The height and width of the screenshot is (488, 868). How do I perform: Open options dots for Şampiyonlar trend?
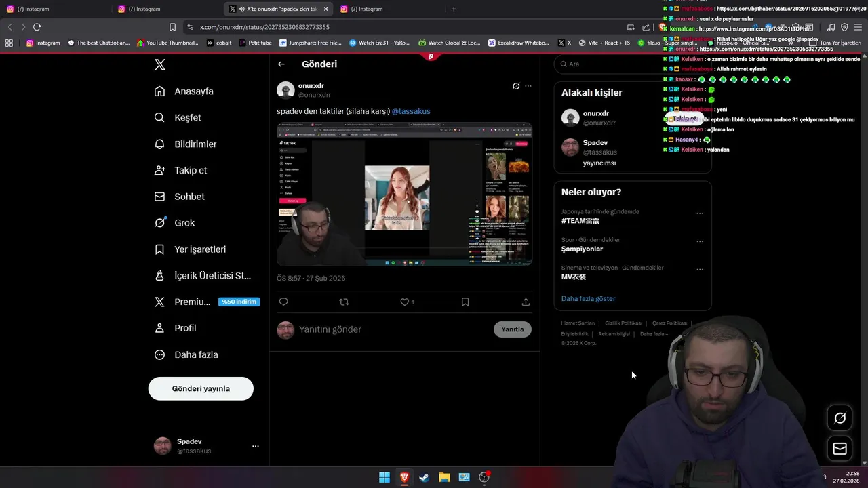[700, 241]
